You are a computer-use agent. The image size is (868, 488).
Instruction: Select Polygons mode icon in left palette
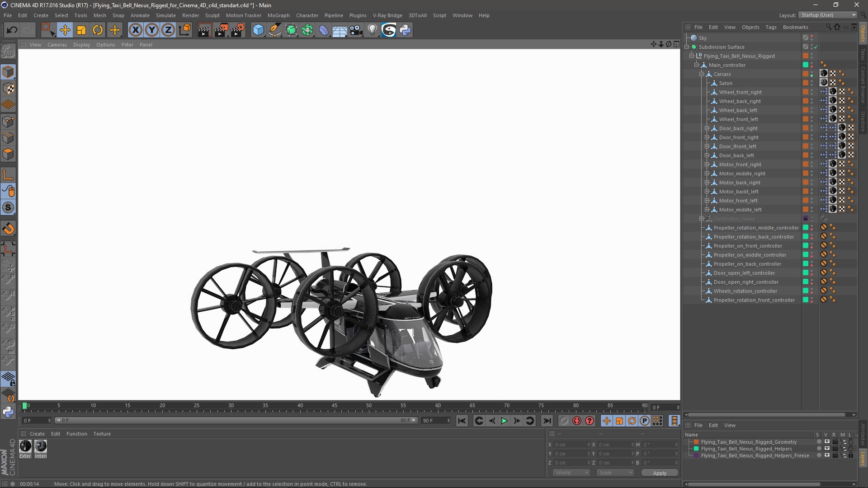[x=8, y=155]
